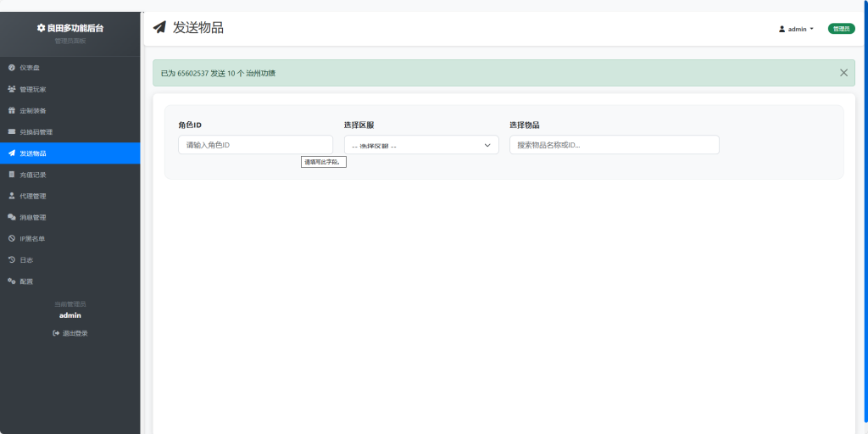The image size is (868, 434).
Task: Click the 请填写此字段 validation tooltip
Action: [x=324, y=162]
